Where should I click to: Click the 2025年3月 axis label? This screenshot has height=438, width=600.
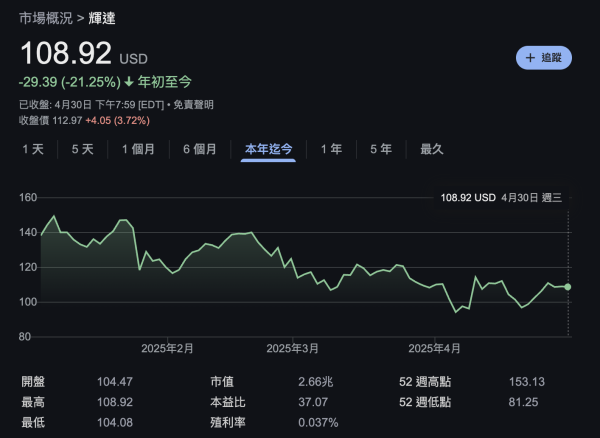tap(292, 348)
